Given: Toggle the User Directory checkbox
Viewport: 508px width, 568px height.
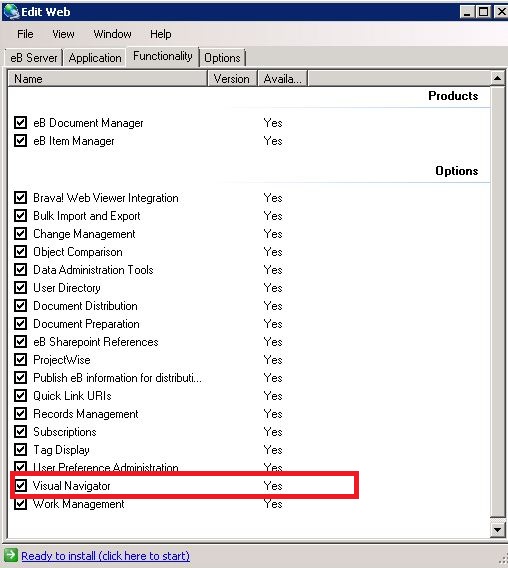Looking at the screenshot, I should click(21, 288).
